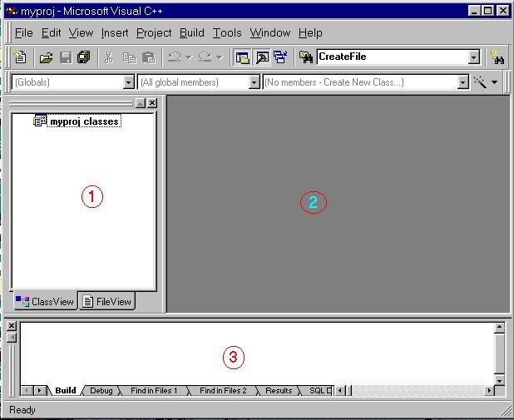Paste from clipboard icon
Image resolution: width=514 pixels, height=420 pixels.
[x=149, y=57]
